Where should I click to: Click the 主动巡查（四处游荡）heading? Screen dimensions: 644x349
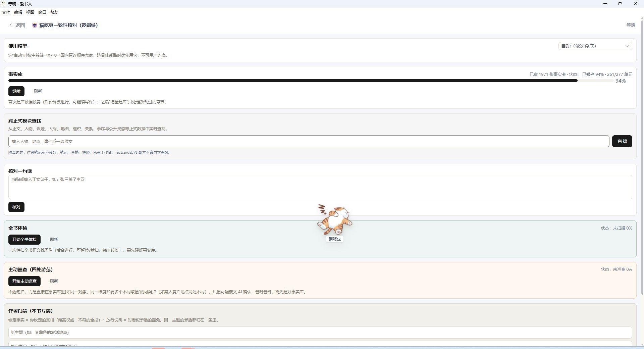coord(31,269)
